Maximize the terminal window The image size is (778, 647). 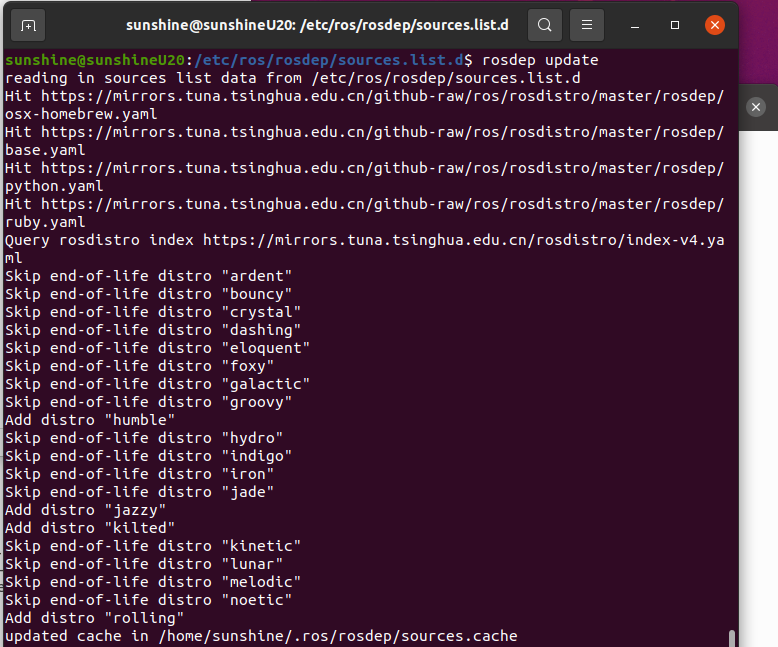coord(675,25)
